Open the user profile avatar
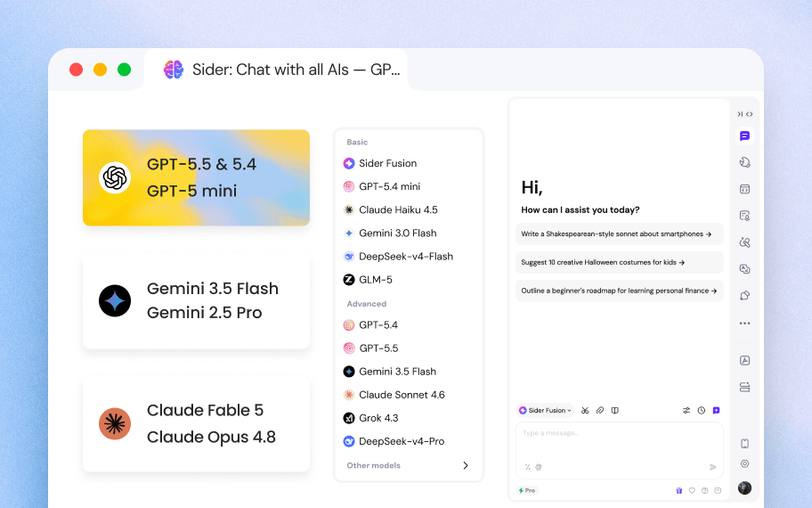 [x=744, y=488]
